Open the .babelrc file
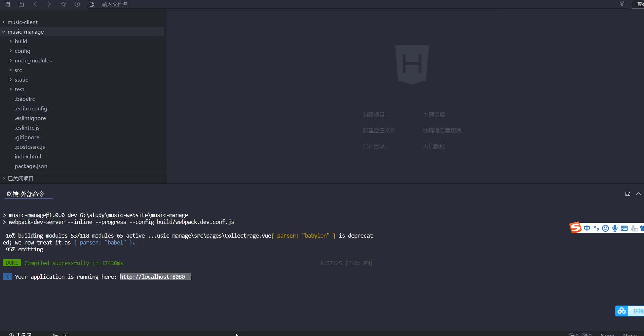This screenshot has height=336, width=644. tap(25, 99)
